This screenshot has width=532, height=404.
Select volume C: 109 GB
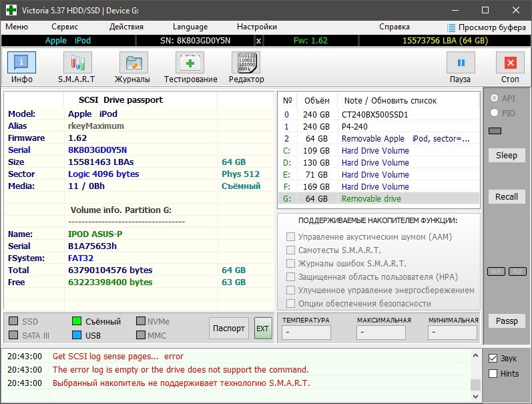tap(378, 150)
